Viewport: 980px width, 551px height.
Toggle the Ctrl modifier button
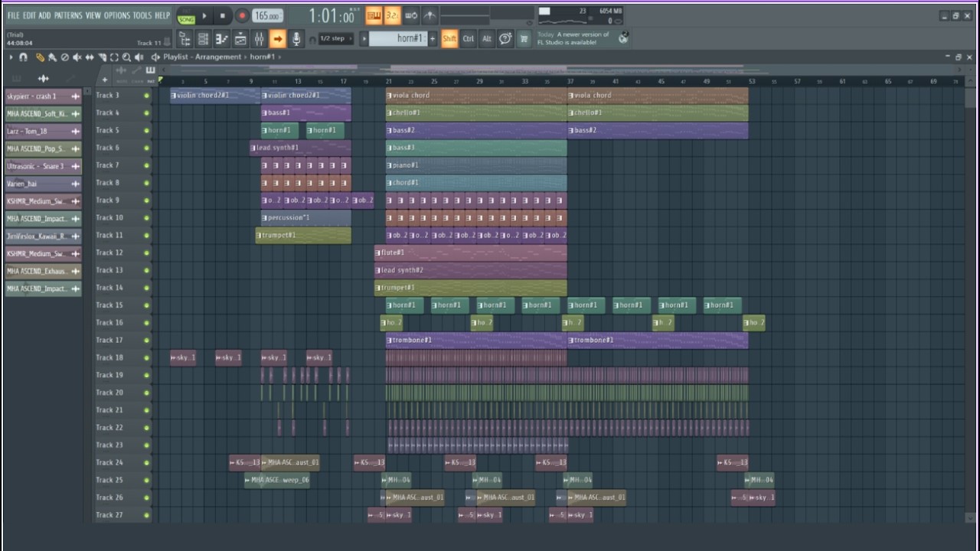468,38
